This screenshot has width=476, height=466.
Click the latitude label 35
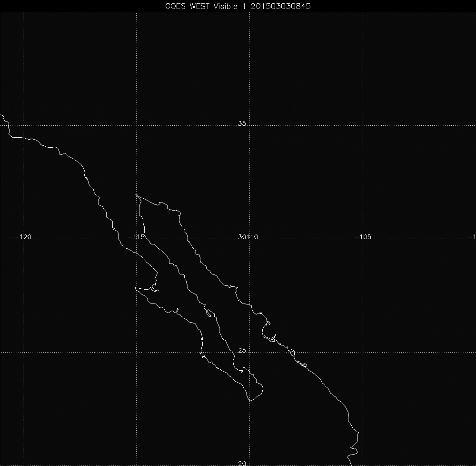242,124
